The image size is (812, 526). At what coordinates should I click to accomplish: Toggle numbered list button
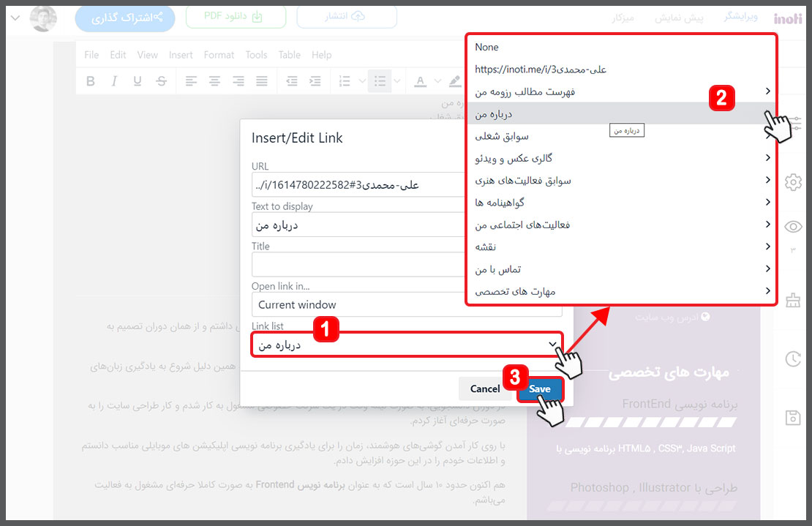click(345, 80)
